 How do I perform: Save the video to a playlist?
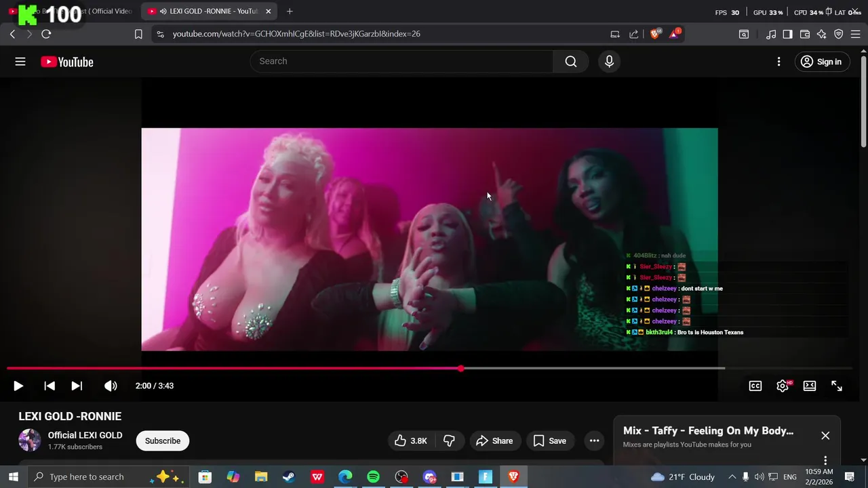click(x=550, y=441)
